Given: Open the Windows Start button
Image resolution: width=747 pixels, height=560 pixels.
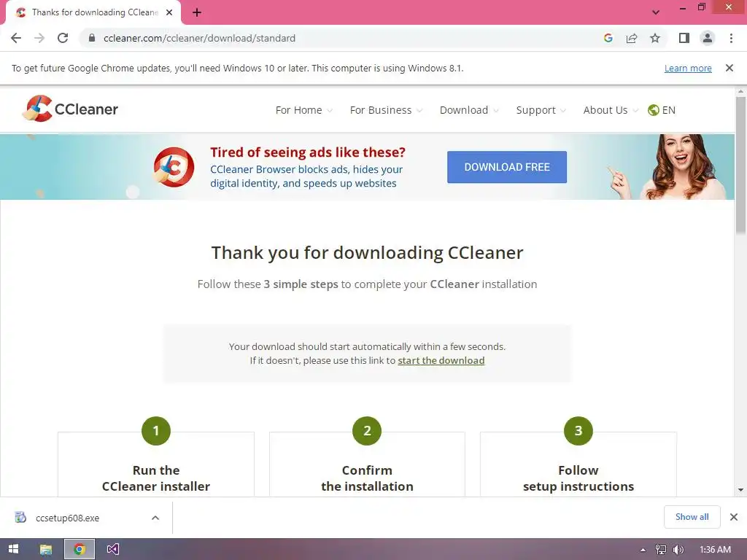Looking at the screenshot, I should (13, 549).
